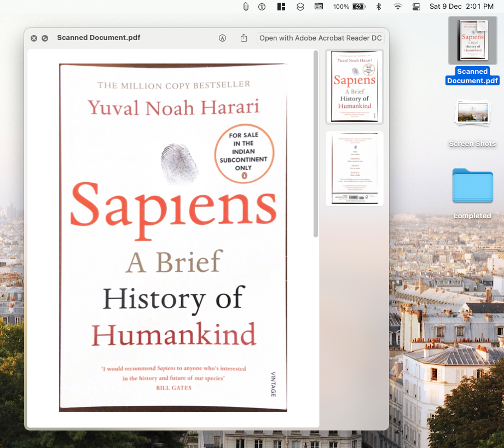Open the stacked layers icon in menu bar
The height and width of the screenshot is (448, 504).
[x=300, y=7]
